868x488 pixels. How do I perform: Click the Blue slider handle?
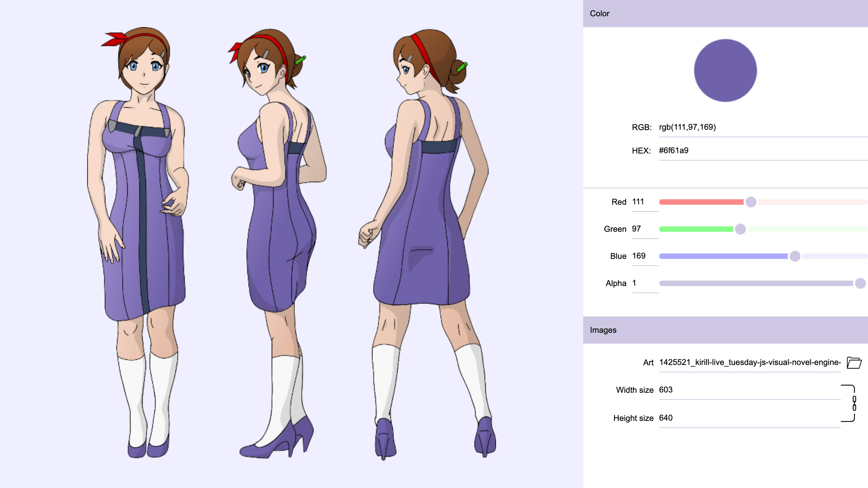click(795, 256)
